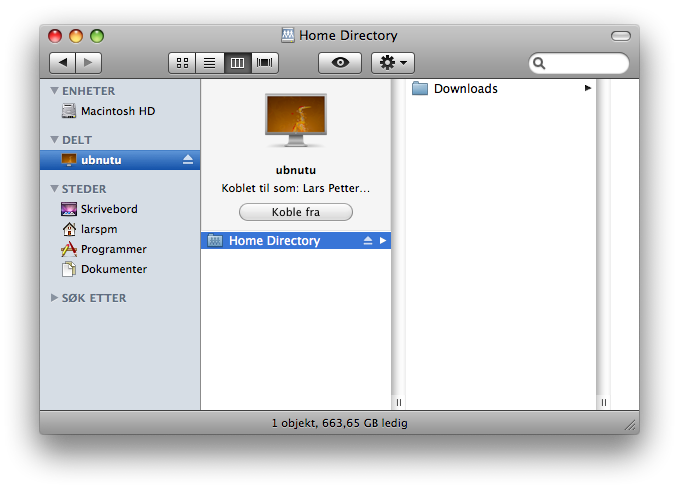The width and height of the screenshot is (679, 489).
Task: Click the window resize grip
Action: click(x=630, y=425)
